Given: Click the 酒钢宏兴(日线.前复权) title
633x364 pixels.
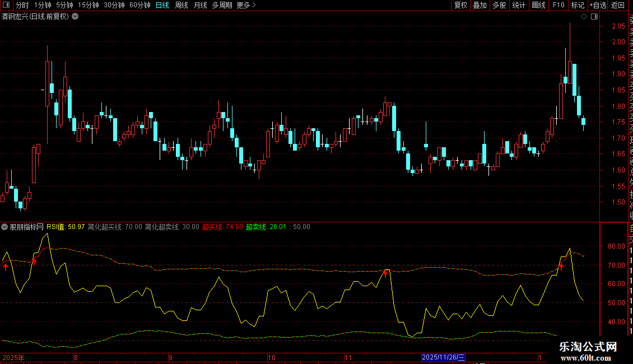Looking at the screenshot, I should coord(35,17).
